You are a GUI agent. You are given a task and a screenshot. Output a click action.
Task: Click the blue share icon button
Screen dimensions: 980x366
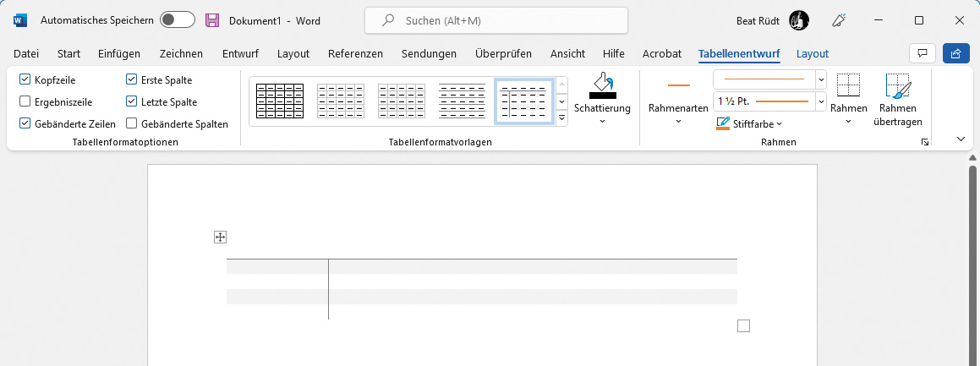coord(955,53)
